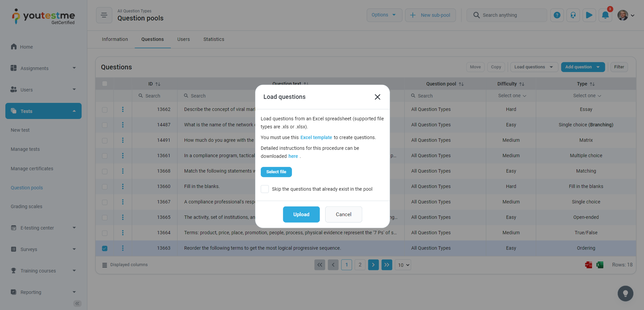Screen dimensions: 644x310
Task: Open the rows-per-page dropdown
Action: point(403,265)
